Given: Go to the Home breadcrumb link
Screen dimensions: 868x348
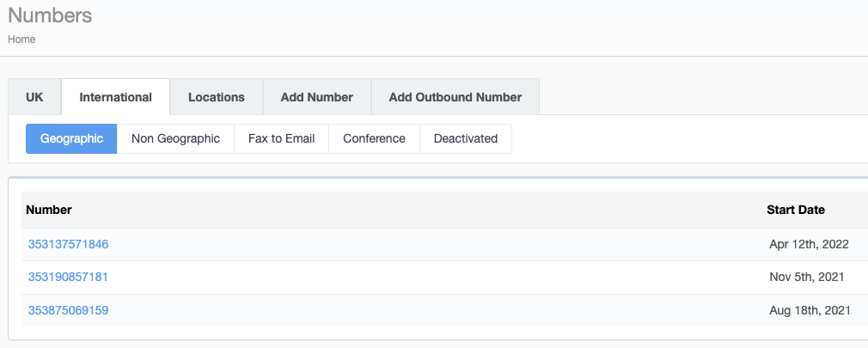Looking at the screenshot, I should pyautogui.click(x=21, y=40).
